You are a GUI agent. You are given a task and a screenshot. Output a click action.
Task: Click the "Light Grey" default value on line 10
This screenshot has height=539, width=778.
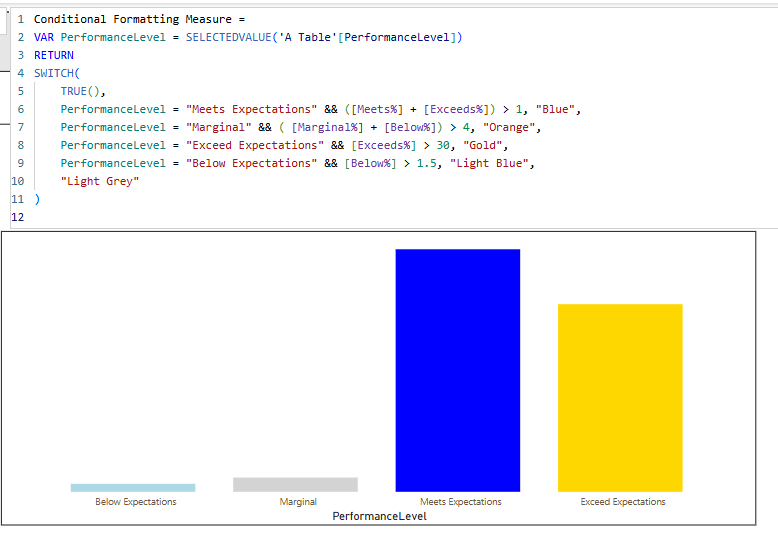(100, 181)
